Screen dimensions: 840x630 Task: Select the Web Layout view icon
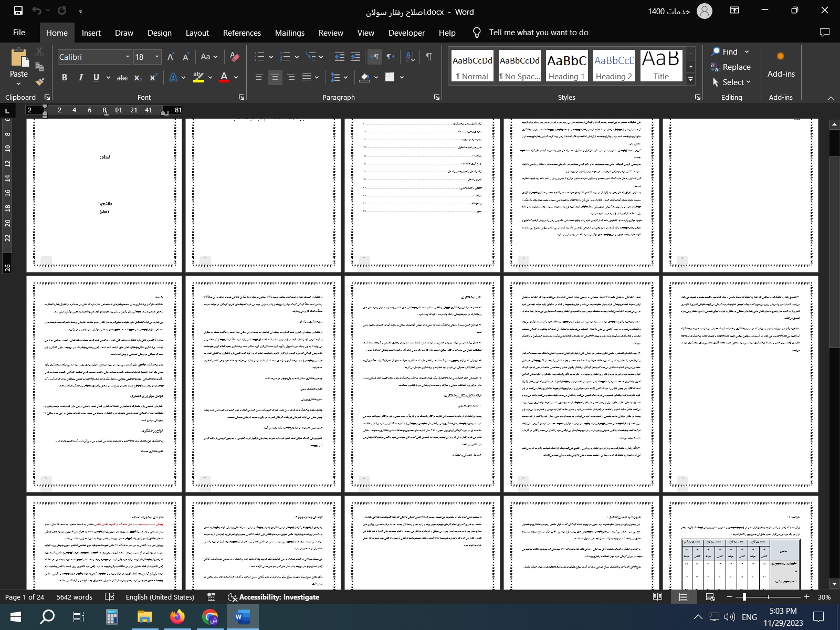point(710,597)
